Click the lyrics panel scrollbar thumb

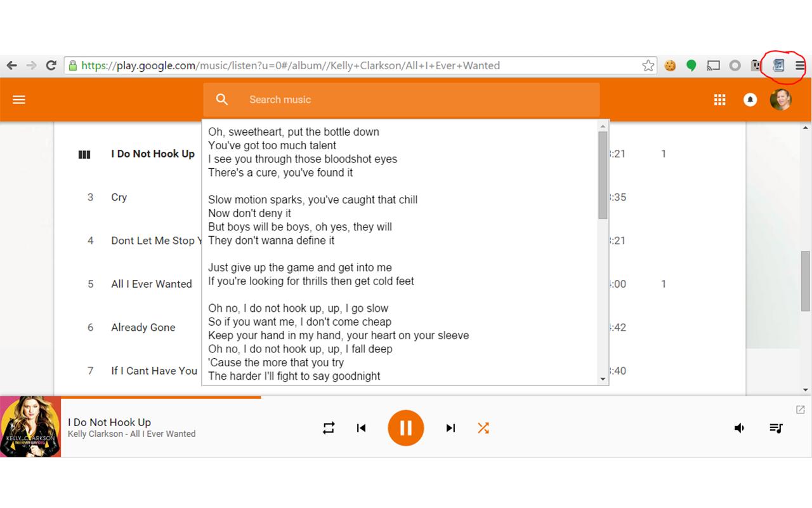coord(603,175)
